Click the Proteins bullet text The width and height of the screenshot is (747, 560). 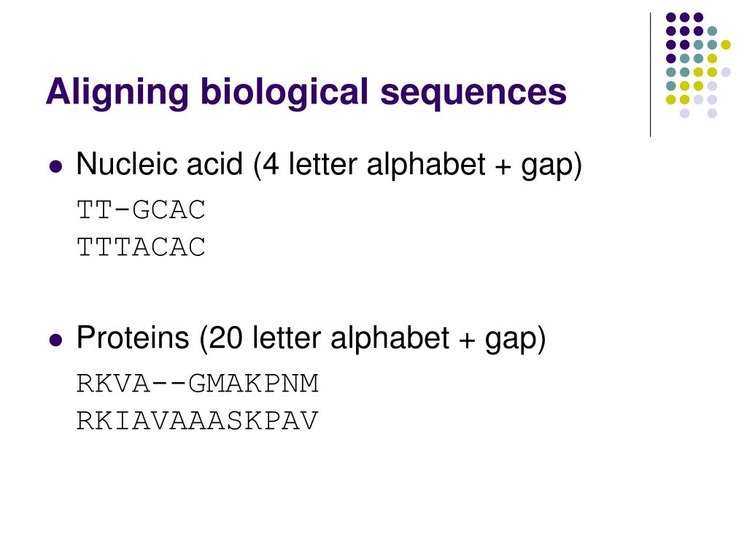pos(311,338)
